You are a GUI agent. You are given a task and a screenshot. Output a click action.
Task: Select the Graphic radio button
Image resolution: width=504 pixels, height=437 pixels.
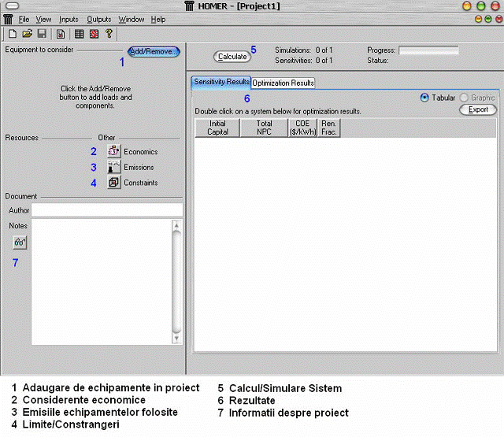pyautogui.click(x=464, y=98)
